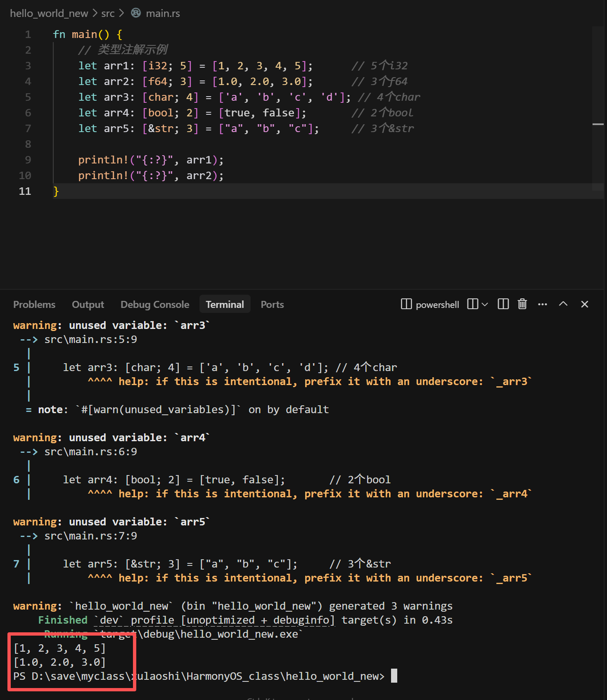Click the comment '// 类型注解示例'
Image resolution: width=607 pixels, height=700 pixels.
(123, 50)
